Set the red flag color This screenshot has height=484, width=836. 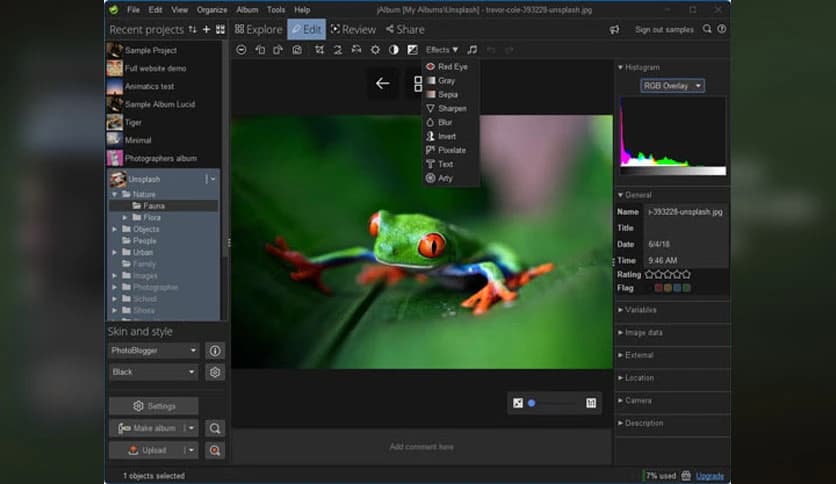point(659,288)
